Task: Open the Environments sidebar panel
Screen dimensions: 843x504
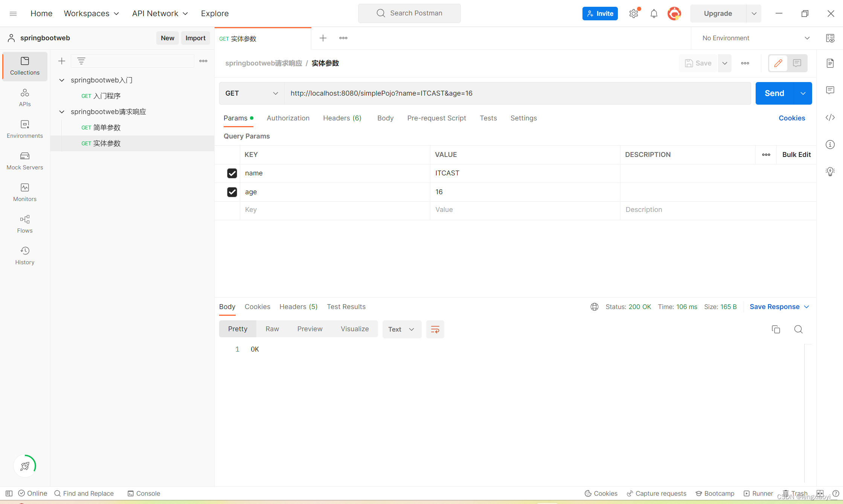Action: (25, 129)
